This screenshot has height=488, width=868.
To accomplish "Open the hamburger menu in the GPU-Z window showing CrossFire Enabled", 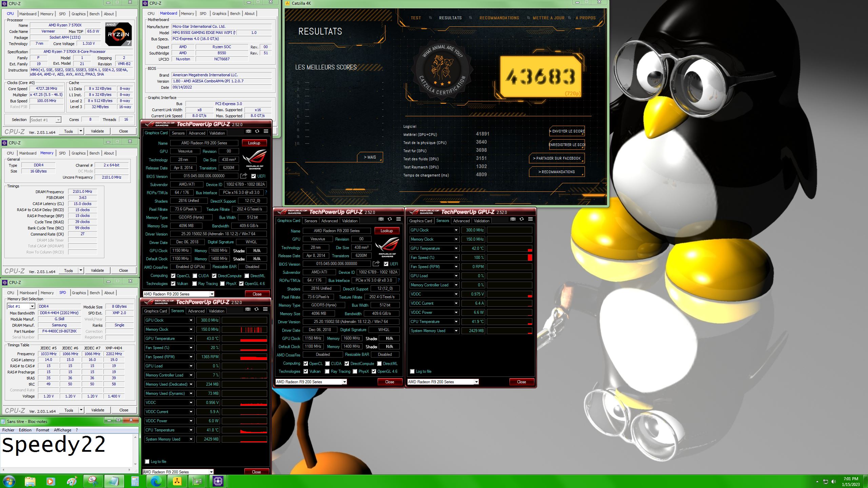I will tap(266, 131).
